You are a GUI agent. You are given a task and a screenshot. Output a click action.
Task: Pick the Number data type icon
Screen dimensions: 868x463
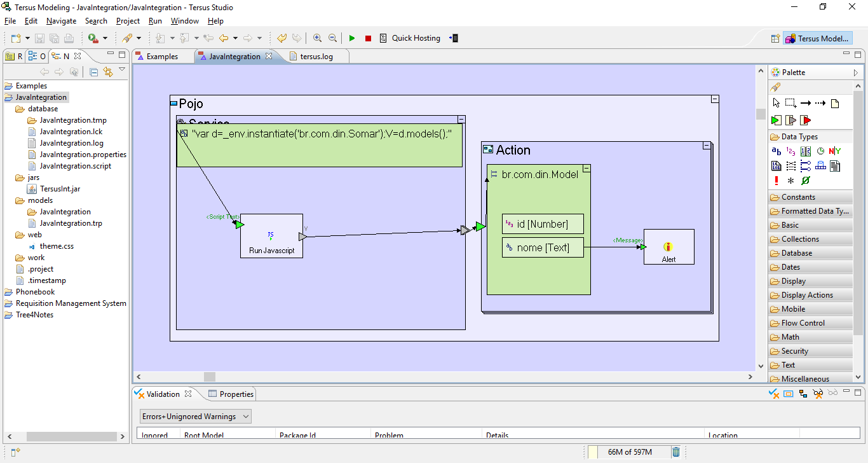tap(790, 151)
